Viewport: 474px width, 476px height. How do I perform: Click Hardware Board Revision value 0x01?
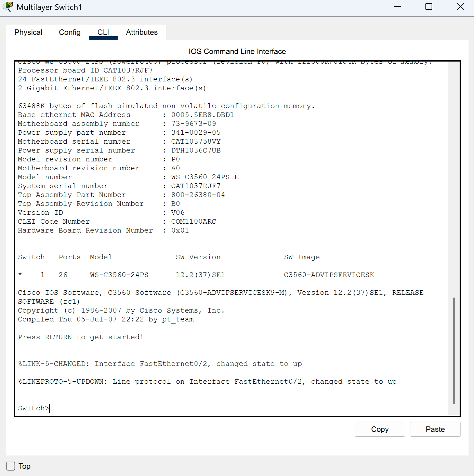(180, 230)
